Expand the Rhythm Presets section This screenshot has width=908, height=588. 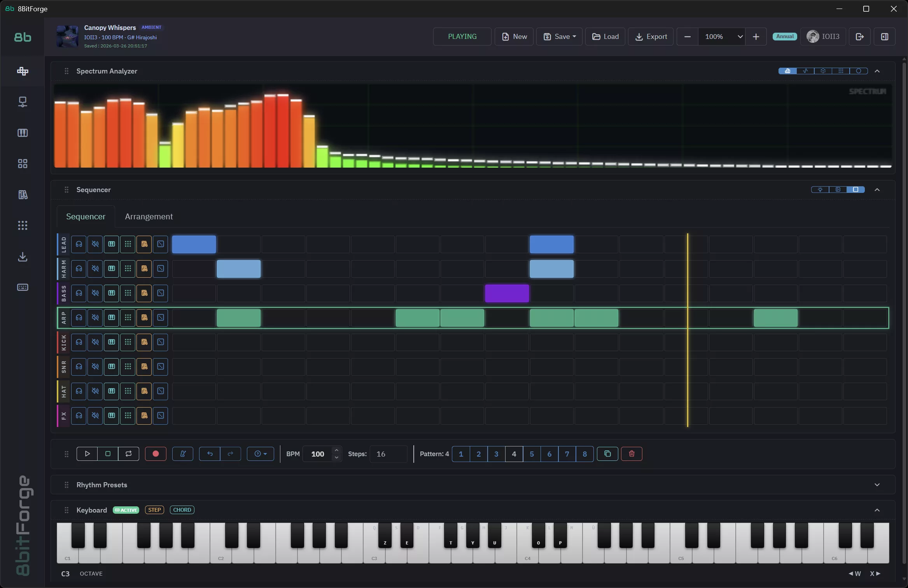pyautogui.click(x=878, y=485)
